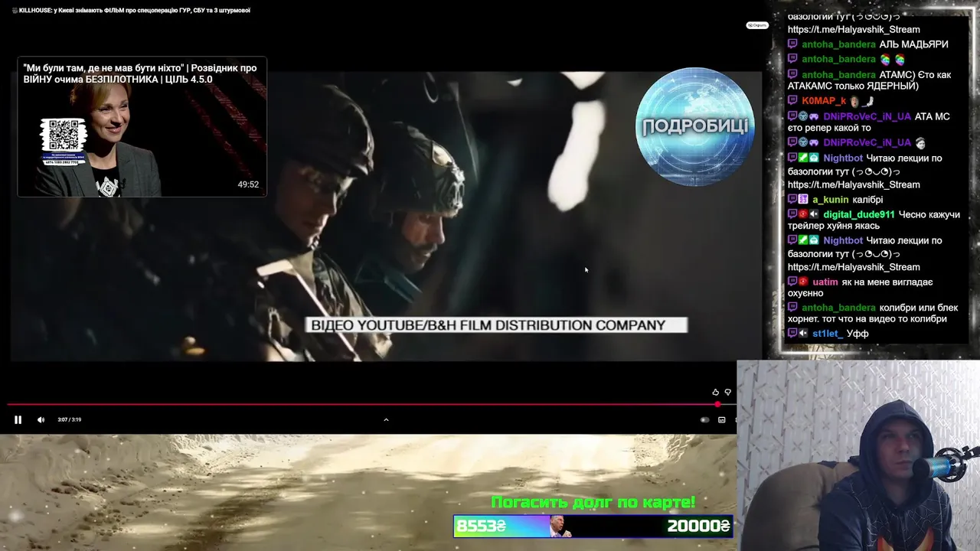Click the "Уфф" chat message
Image resolution: width=980 pixels, height=551 pixels.
[x=857, y=334]
